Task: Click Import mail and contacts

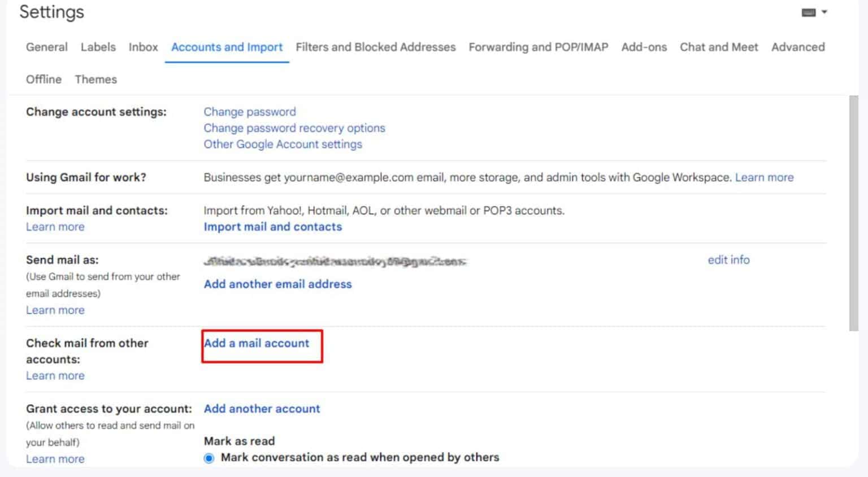Action: coord(272,227)
